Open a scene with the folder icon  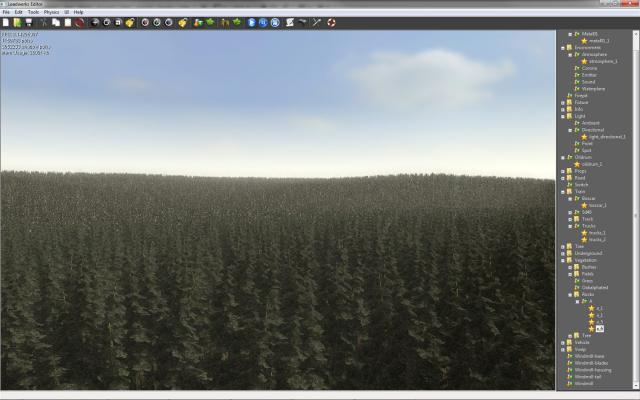(17, 22)
